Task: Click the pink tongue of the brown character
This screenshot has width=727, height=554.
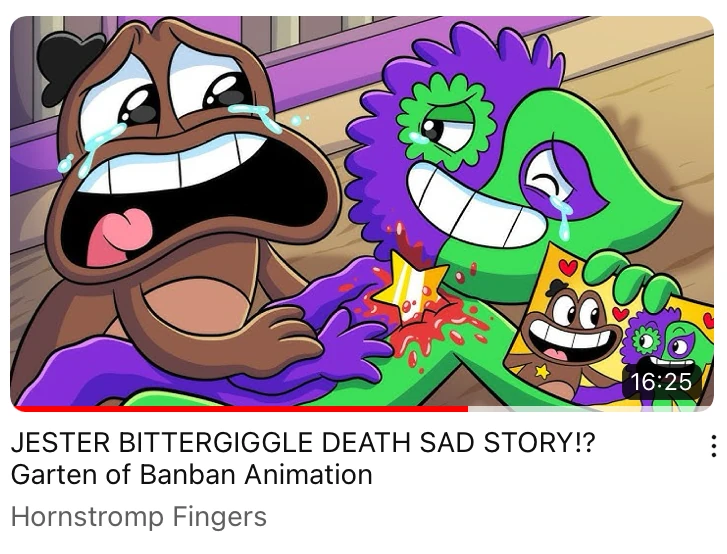Action: pos(120,236)
